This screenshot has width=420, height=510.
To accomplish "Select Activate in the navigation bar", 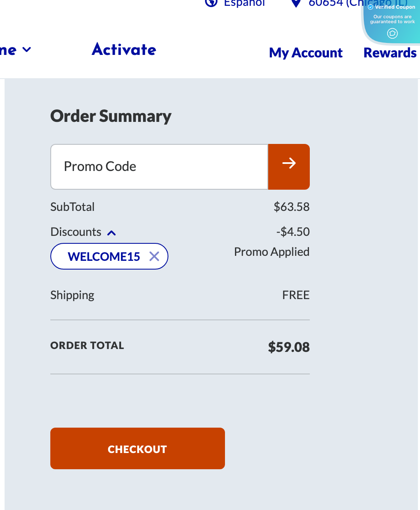I will [x=124, y=50].
